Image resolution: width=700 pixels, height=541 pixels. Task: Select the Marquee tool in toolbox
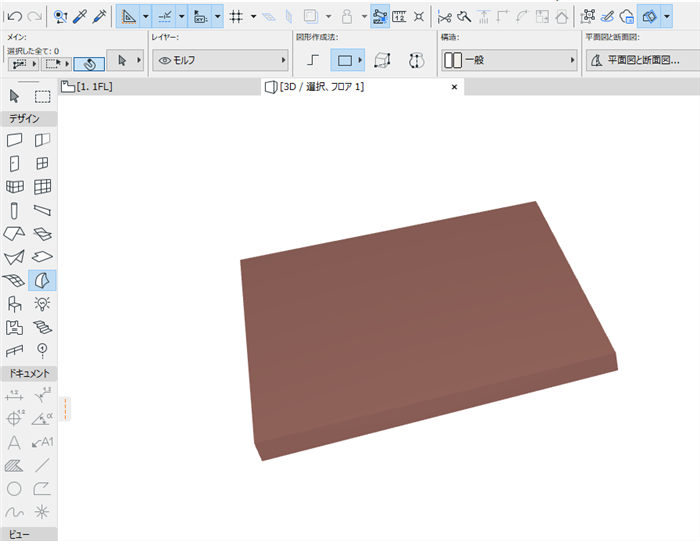(42, 96)
